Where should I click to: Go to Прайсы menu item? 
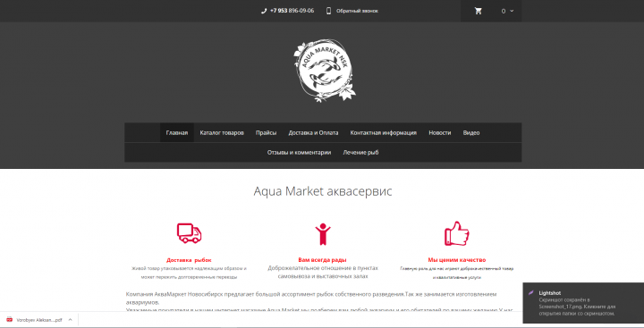tap(267, 132)
